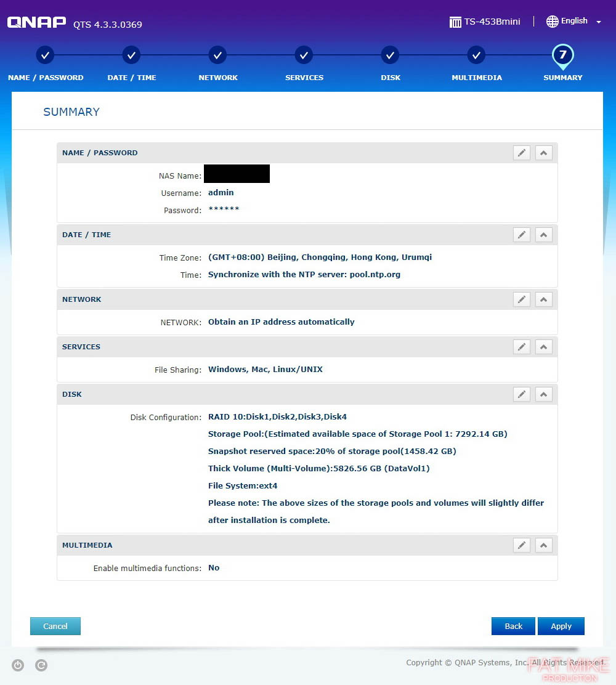Apply the summary settings
Image resolution: width=616 pixels, height=685 pixels.
(561, 626)
